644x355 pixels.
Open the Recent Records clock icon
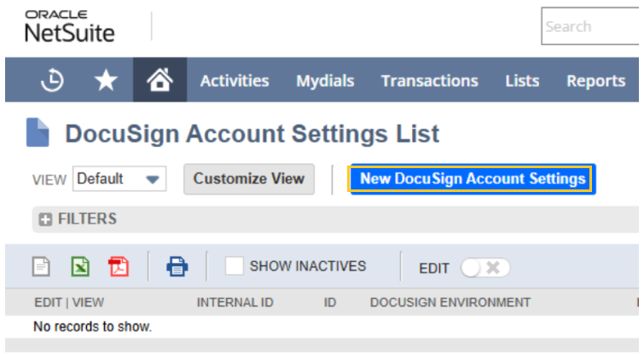52,80
